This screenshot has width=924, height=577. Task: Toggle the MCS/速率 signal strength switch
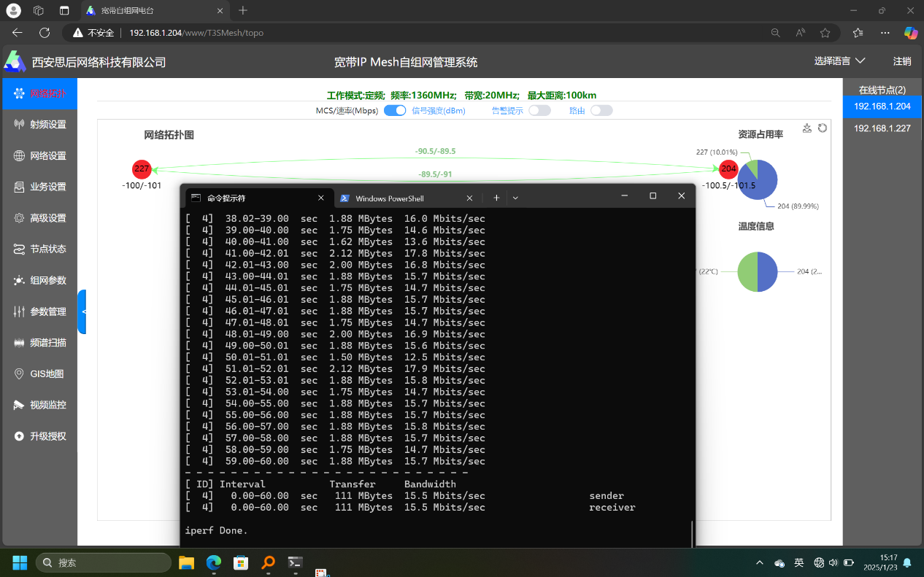click(x=395, y=110)
